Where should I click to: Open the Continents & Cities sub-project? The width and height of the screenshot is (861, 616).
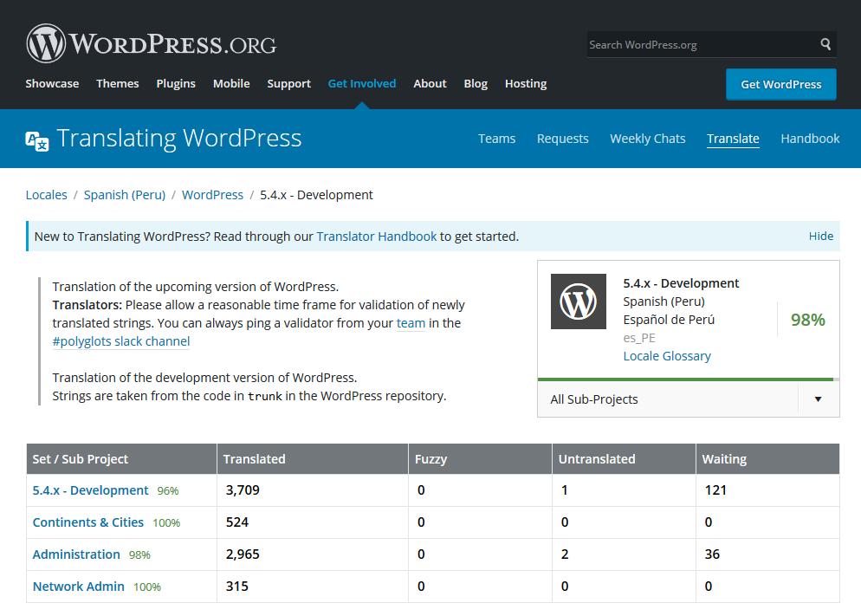[x=88, y=522]
